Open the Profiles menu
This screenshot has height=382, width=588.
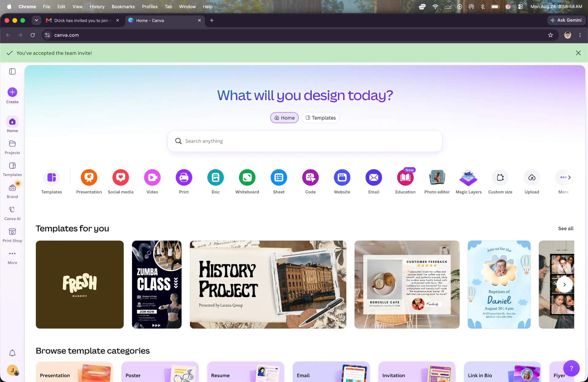coord(149,6)
